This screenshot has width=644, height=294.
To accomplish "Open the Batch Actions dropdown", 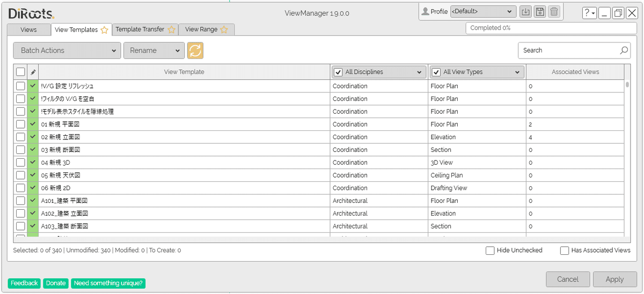I will tap(67, 50).
